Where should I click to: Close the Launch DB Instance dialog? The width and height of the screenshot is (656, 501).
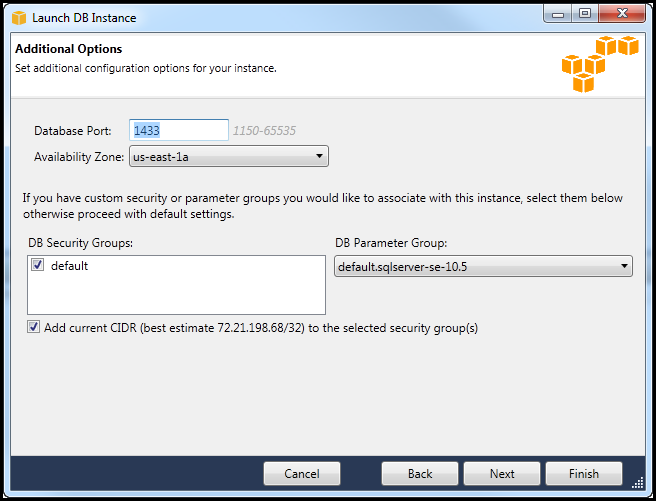[x=622, y=13]
